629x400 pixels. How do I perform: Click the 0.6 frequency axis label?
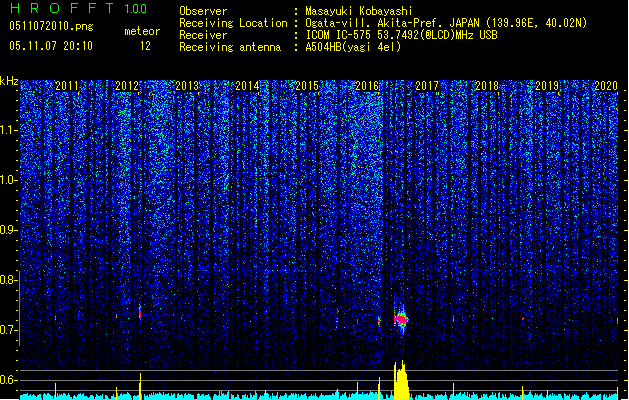(8, 380)
